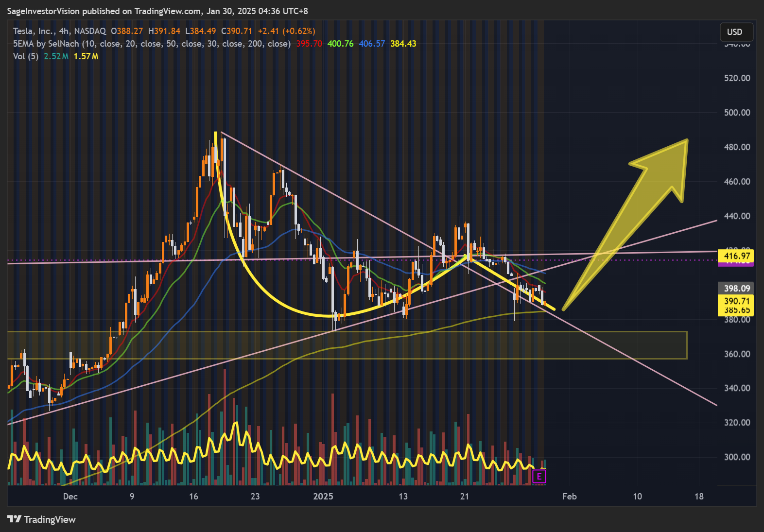Click the open value O388.27
Screen dimensions: 764x532
pyautogui.click(x=127, y=31)
